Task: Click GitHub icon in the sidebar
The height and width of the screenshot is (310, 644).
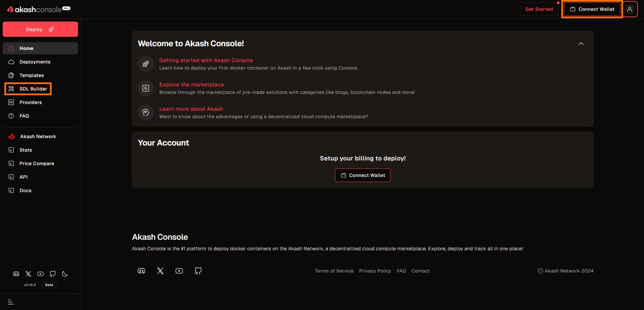Action: tap(53, 274)
